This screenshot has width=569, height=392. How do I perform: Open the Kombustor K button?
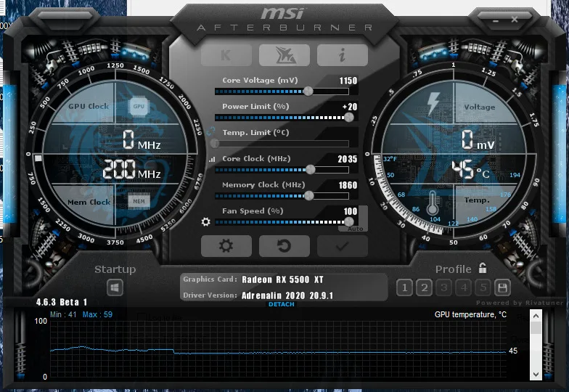pos(226,55)
